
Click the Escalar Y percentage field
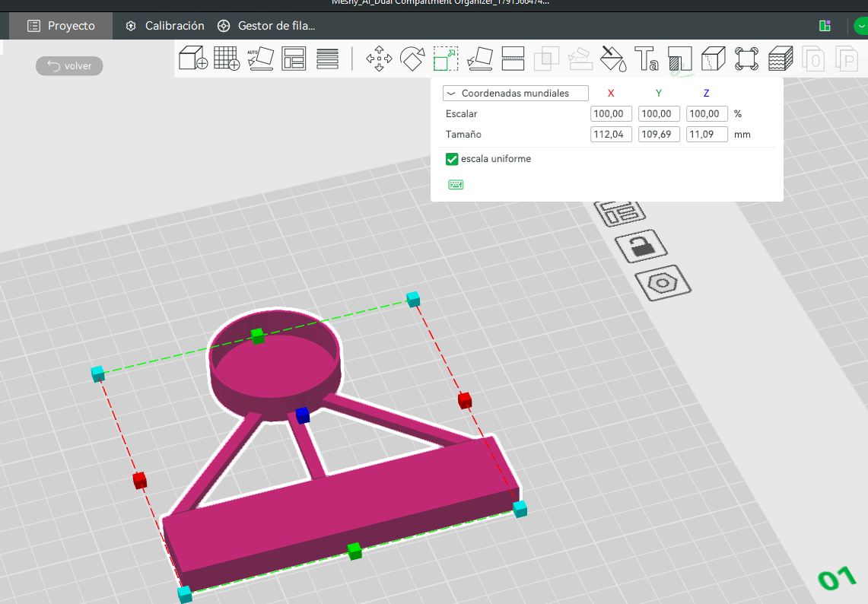[x=659, y=114]
